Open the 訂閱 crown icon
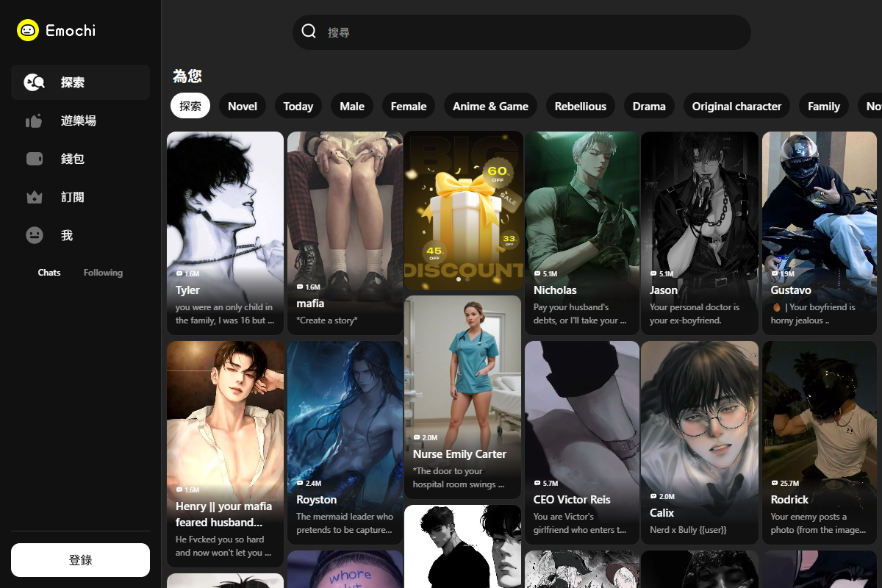This screenshot has width=882, height=588. [x=35, y=197]
